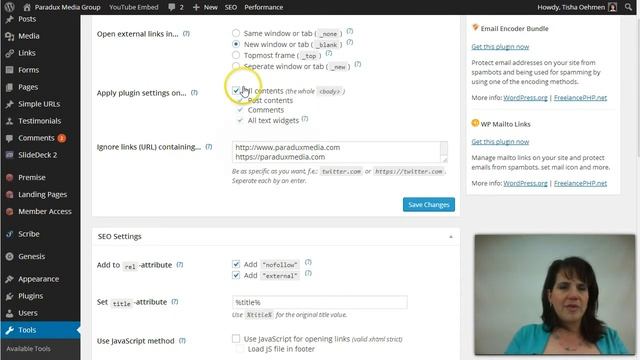Toggle the Add external checkbox
The image size is (640, 360).
[236, 275]
